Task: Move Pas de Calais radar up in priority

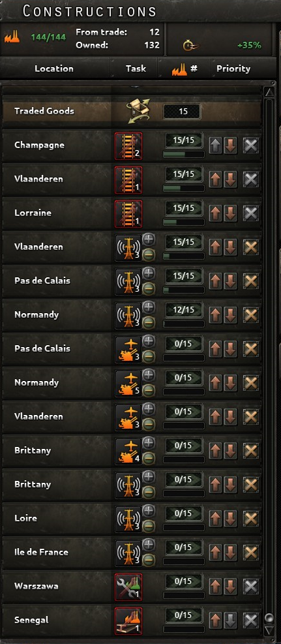Action: (x=215, y=281)
